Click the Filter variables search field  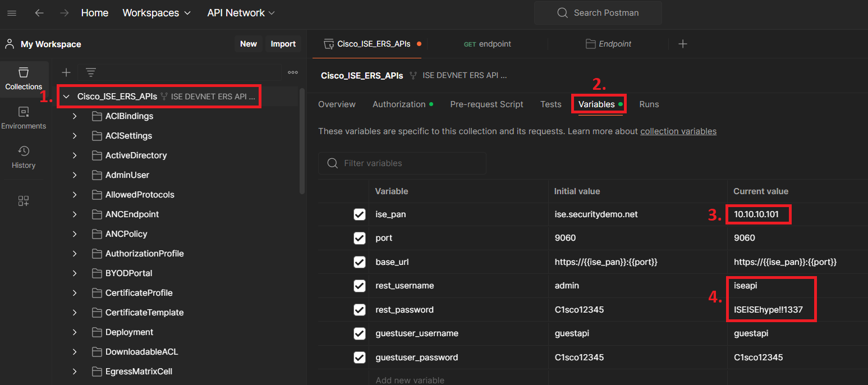click(402, 163)
